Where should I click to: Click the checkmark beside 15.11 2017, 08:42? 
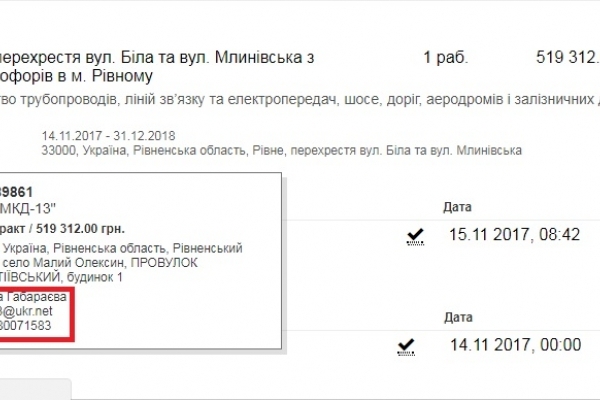click(x=414, y=235)
